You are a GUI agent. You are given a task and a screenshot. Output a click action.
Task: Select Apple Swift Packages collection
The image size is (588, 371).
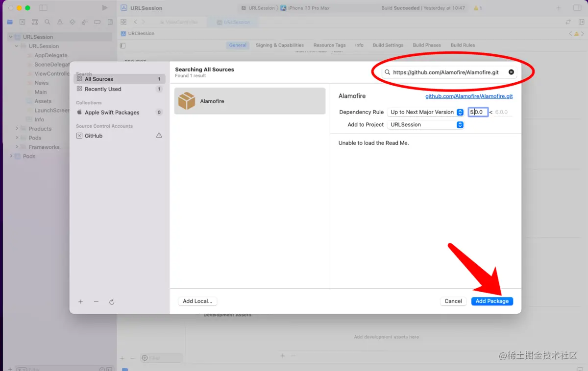(x=120, y=112)
